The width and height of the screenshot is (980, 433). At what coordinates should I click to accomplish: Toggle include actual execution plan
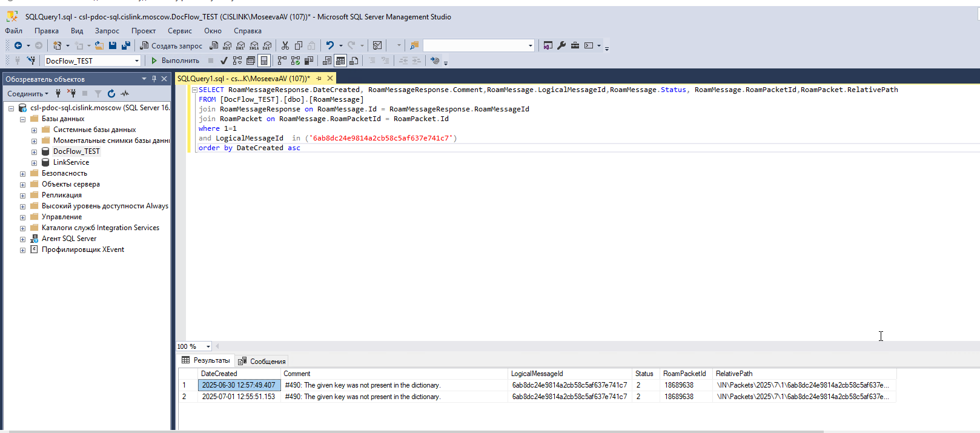pyautogui.click(x=282, y=61)
